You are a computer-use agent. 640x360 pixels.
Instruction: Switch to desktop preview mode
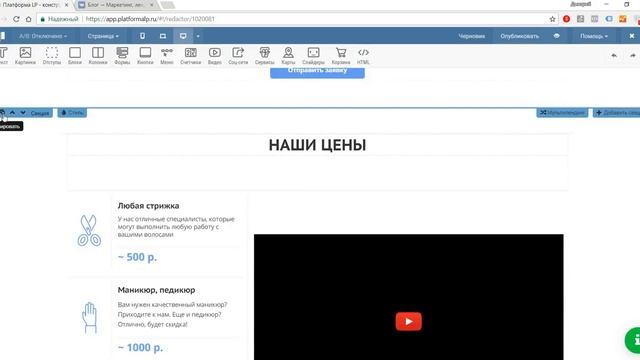point(183,36)
